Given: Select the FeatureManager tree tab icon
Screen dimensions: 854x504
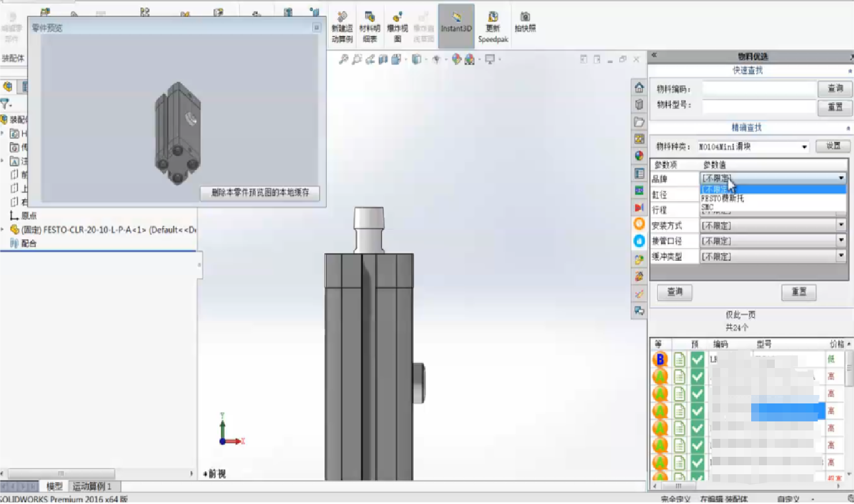Looking at the screenshot, I should (7, 87).
